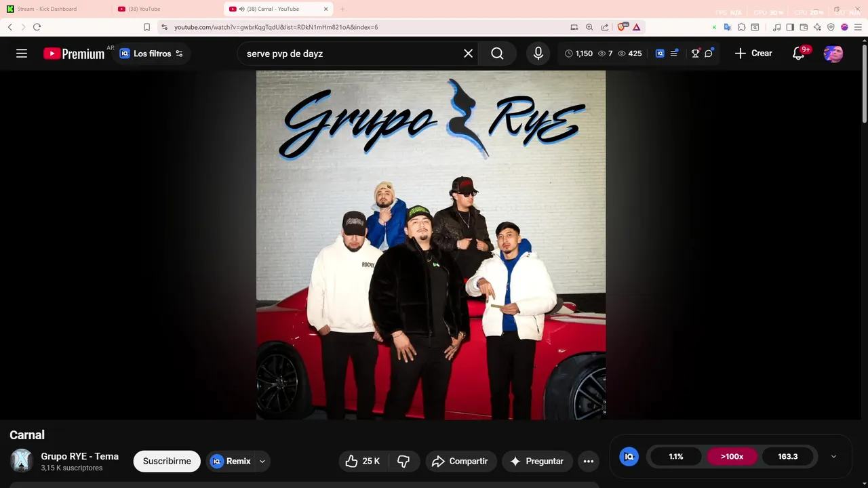This screenshot has height=488, width=868.
Task: Click the Remix button
Action: tap(231, 461)
